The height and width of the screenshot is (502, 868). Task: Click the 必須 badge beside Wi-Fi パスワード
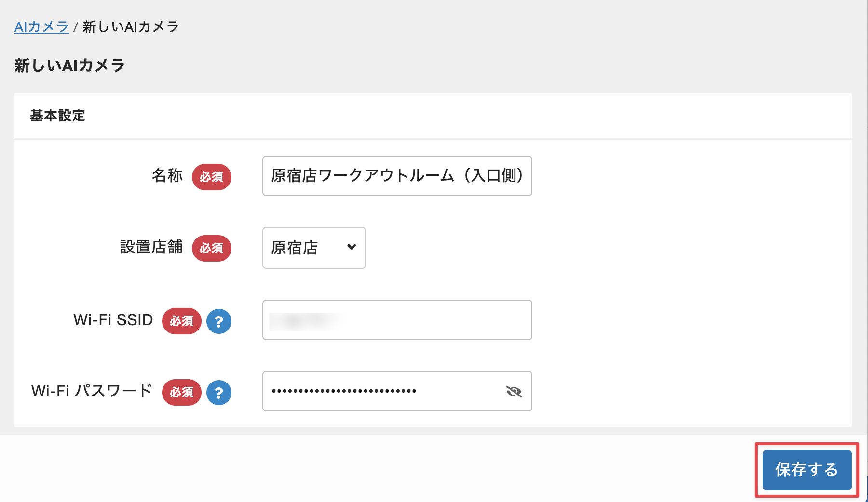coord(182,393)
